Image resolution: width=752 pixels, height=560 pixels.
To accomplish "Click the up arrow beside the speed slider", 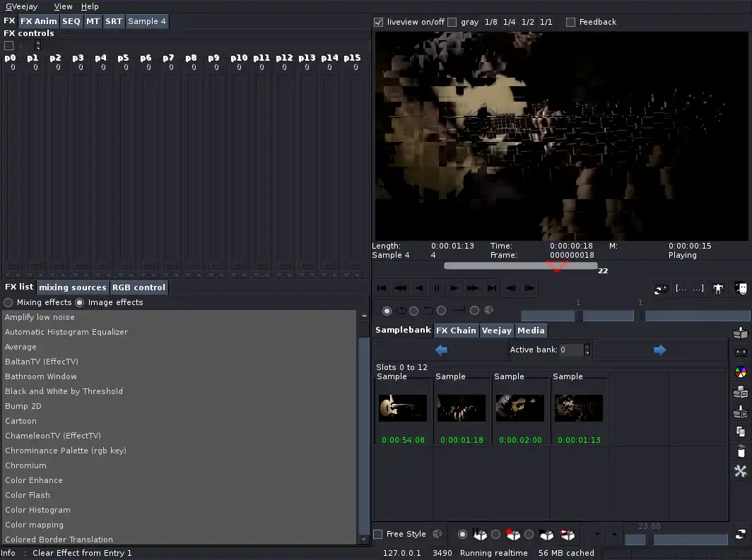I will (x=614, y=534).
